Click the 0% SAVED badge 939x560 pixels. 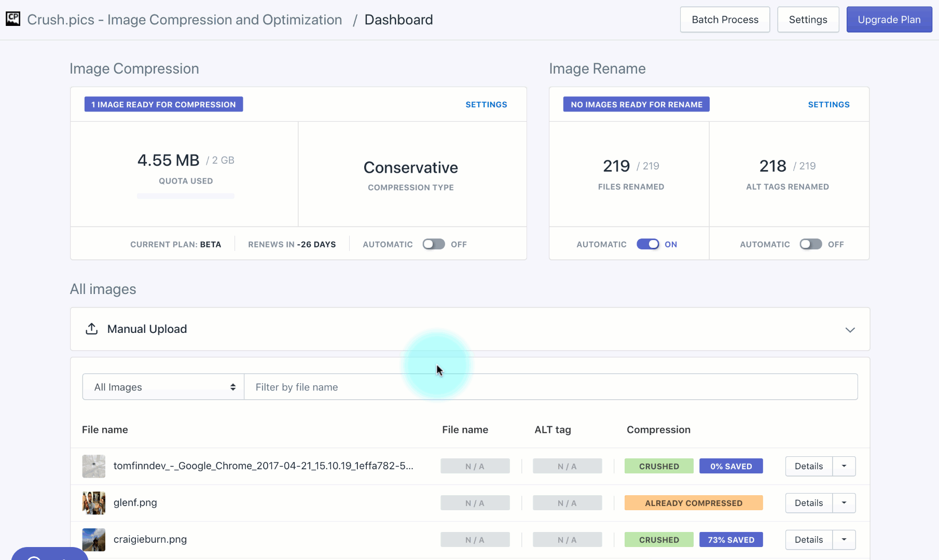(x=731, y=466)
